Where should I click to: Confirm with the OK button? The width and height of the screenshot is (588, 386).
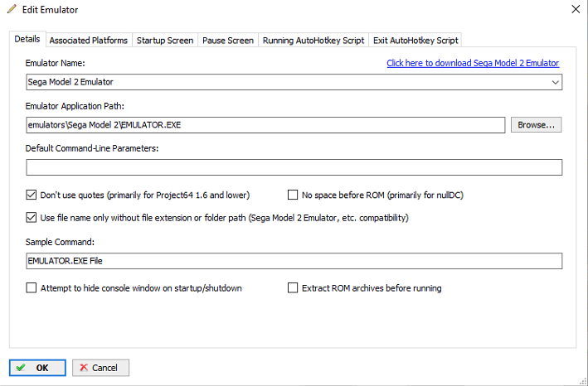tap(37, 368)
